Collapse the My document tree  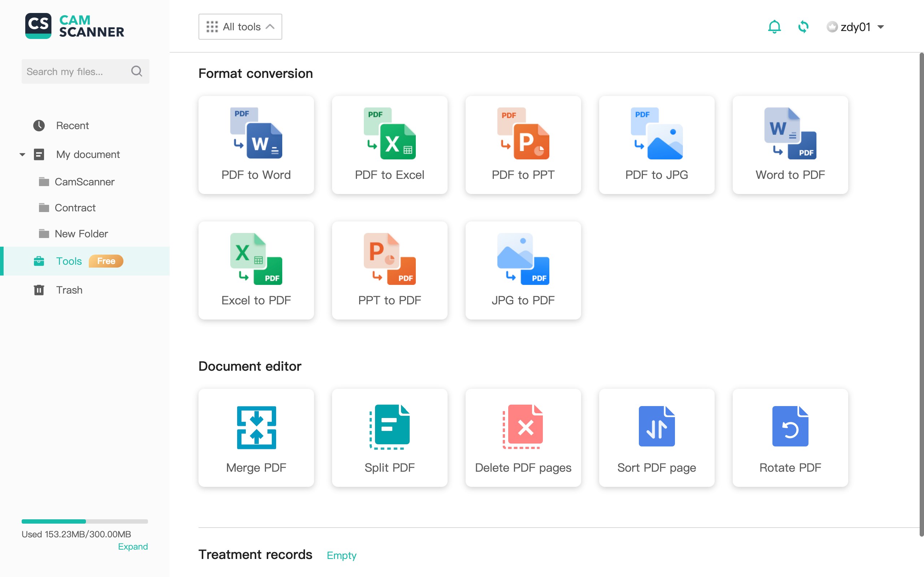pos(22,155)
